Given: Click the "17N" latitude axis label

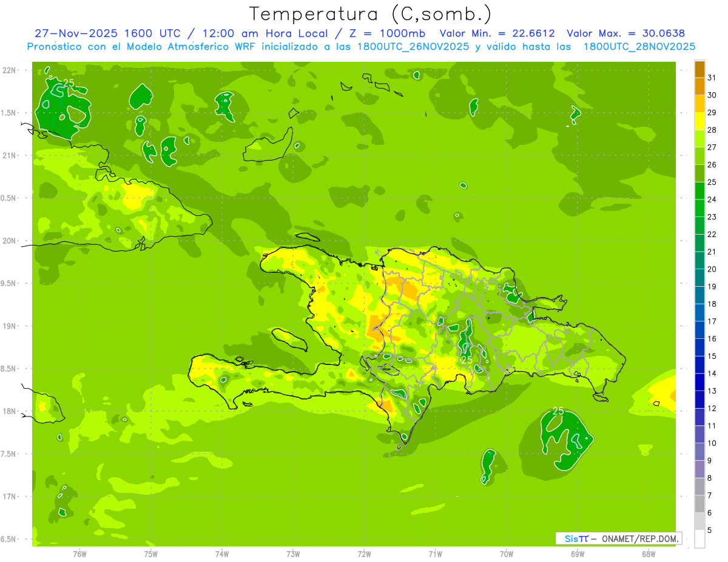Looking at the screenshot, I should tap(10, 497).
